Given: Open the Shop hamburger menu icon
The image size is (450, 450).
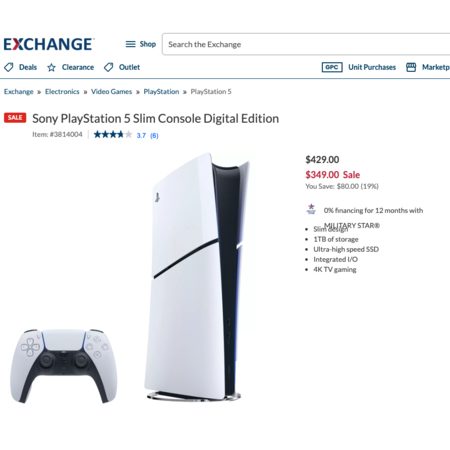Looking at the screenshot, I should click(130, 44).
